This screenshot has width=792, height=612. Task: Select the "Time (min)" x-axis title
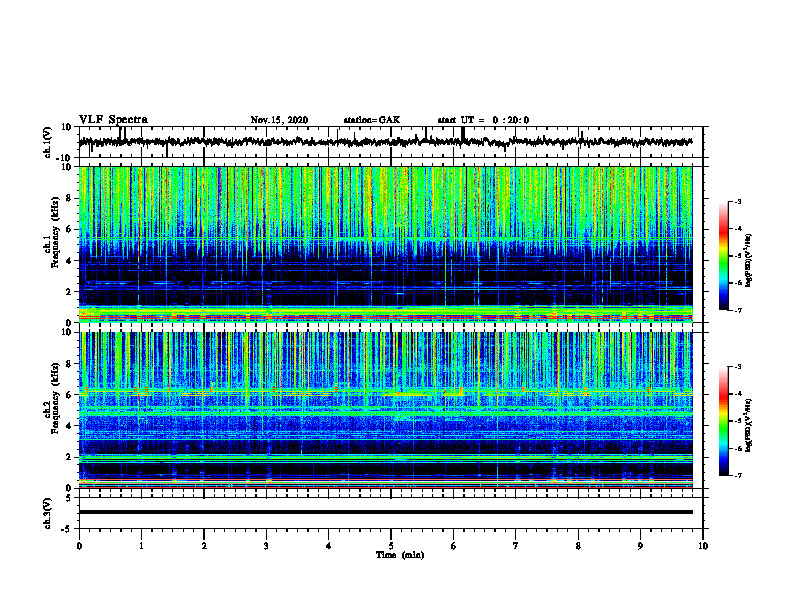pos(400,555)
